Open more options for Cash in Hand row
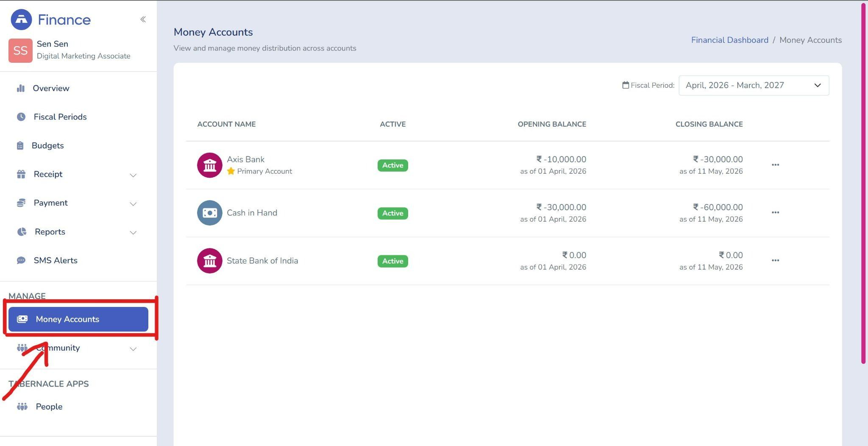Screen dimensions: 868x446 (x=775, y=213)
